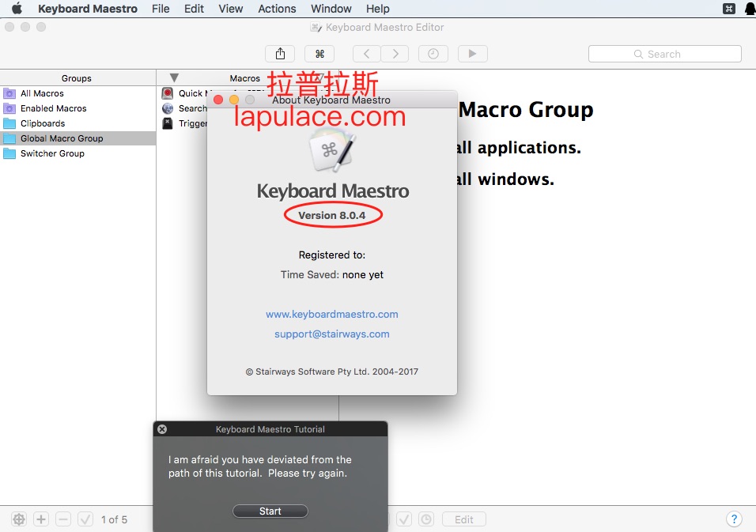Open help with the question mark button
Screen dimensions: 756x532
tap(734, 519)
